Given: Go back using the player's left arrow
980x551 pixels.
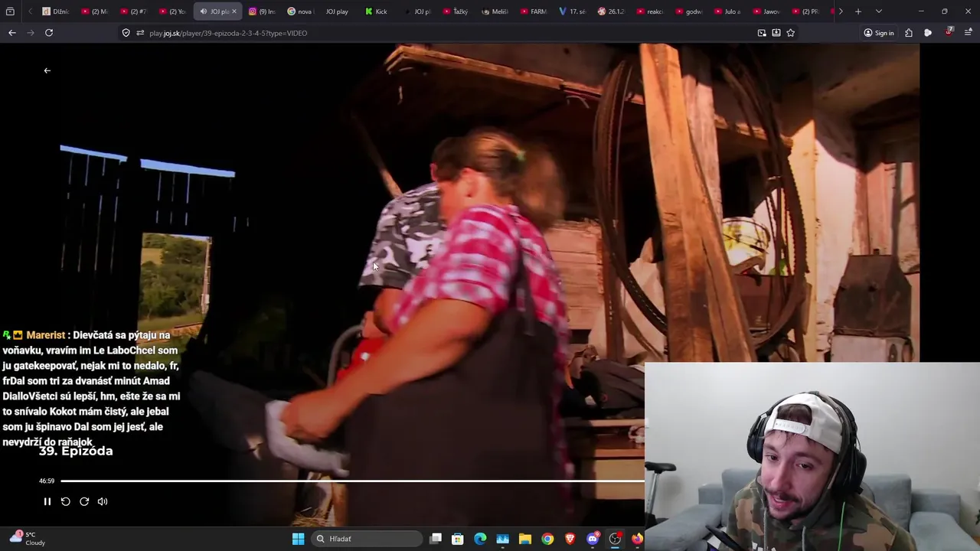Looking at the screenshot, I should [47, 70].
